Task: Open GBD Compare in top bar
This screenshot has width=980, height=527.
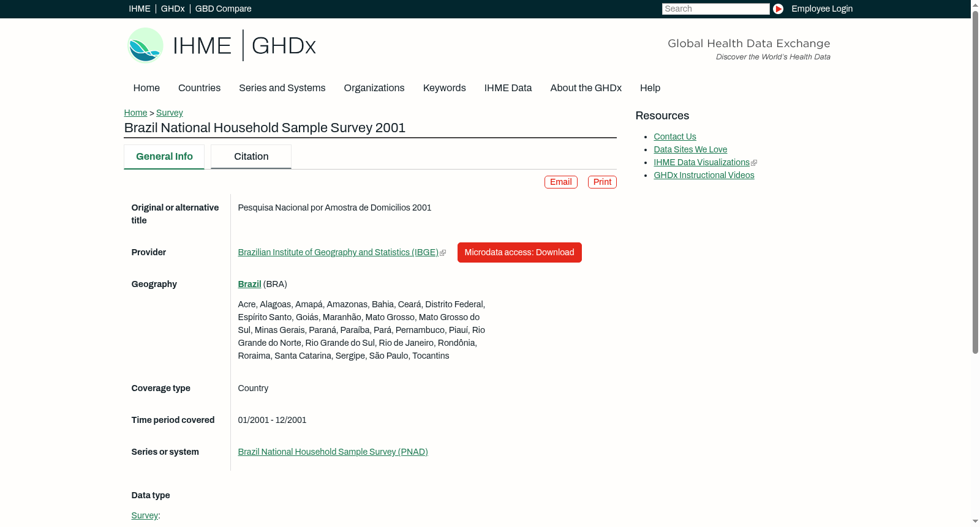Action: click(224, 9)
